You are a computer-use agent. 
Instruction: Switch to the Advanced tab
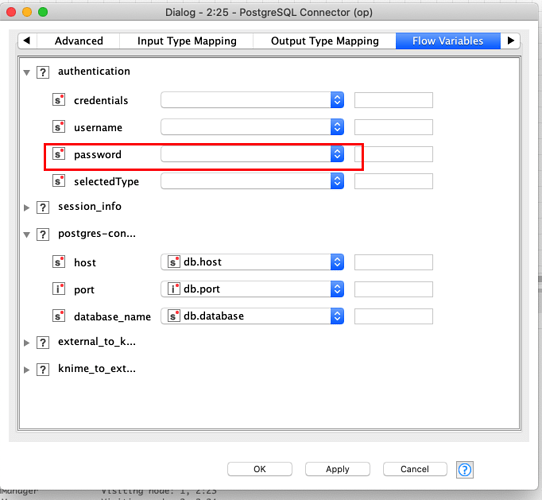78,41
